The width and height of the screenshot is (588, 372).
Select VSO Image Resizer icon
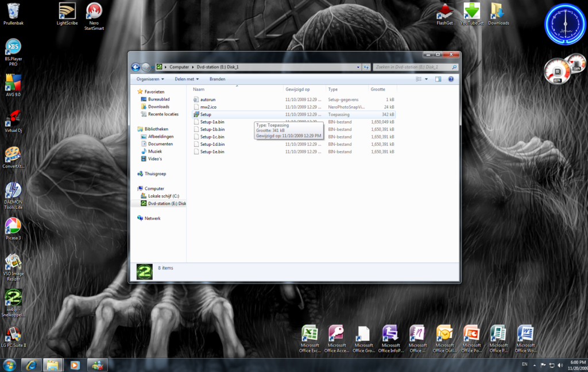(13, 268)
